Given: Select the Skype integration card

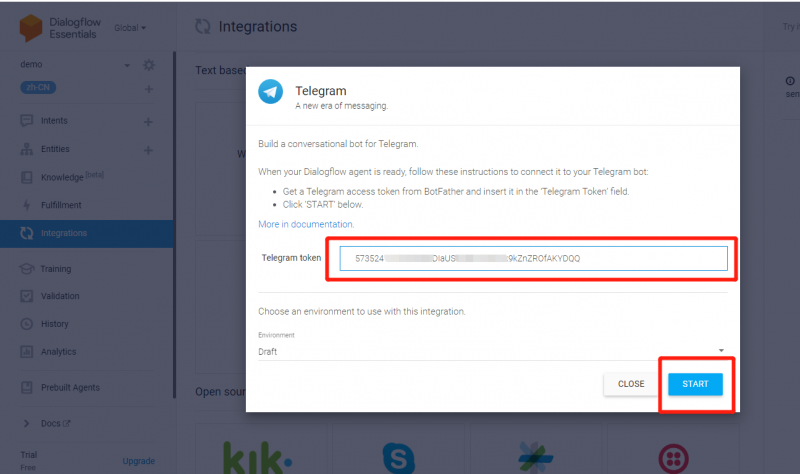Looking at the screenshot, I should pos(398,449).
